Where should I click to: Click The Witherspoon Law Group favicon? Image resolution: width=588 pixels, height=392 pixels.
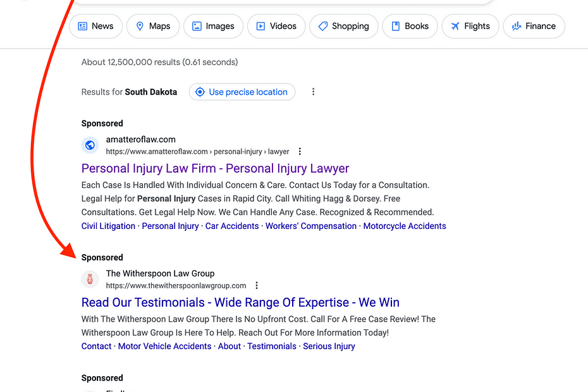point(90,279)
